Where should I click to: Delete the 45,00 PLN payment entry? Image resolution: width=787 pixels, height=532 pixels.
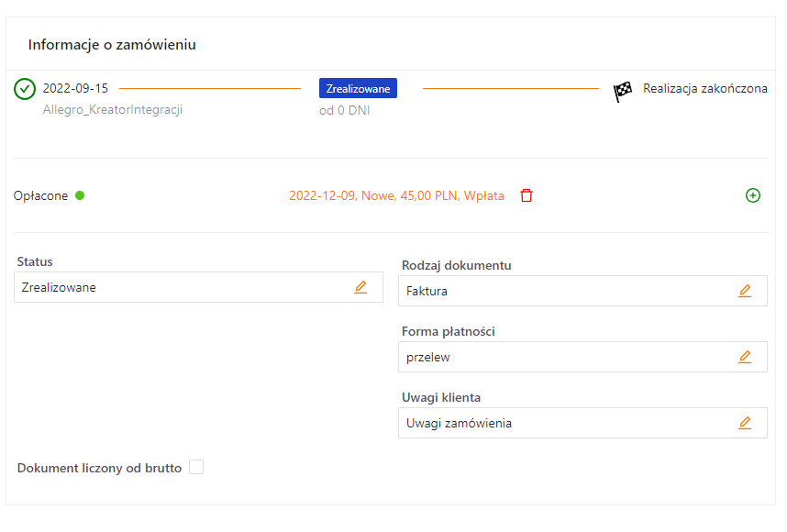pyautogui.click(x=527, y=195)
